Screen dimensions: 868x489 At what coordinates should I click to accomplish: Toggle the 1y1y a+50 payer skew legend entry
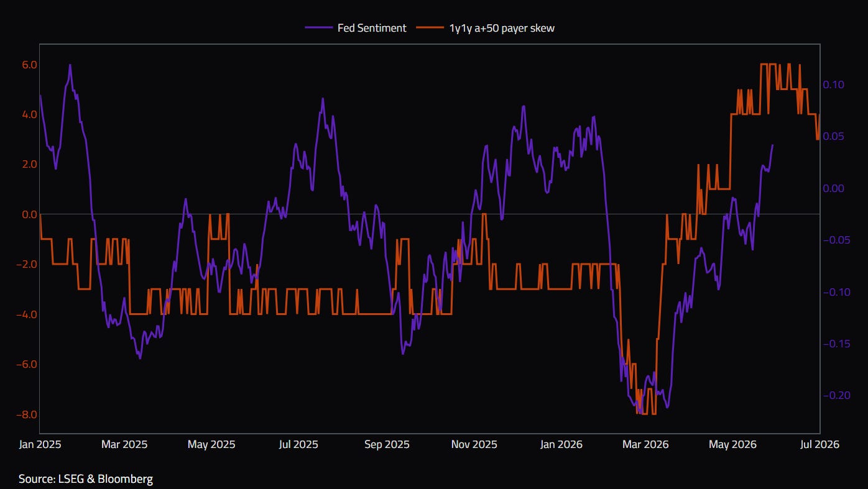click(486, 28)
